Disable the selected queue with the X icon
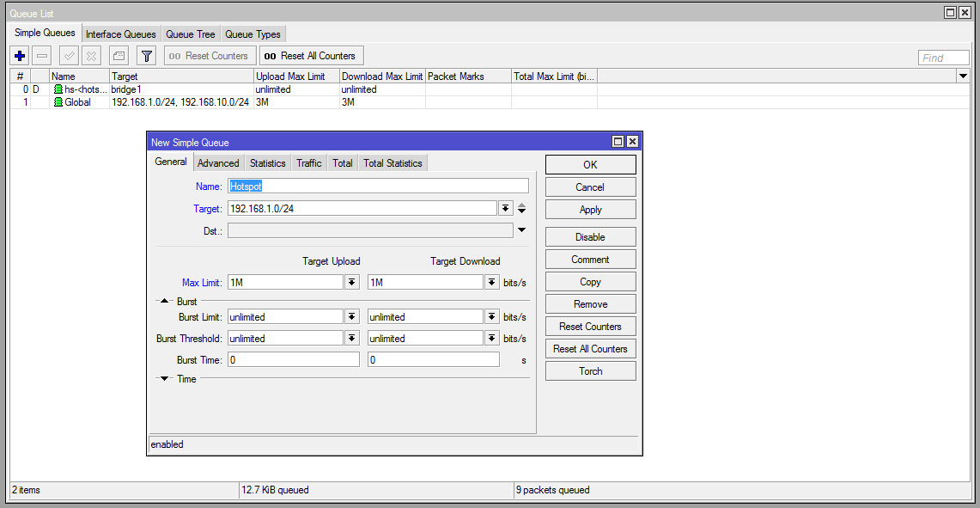The width and height of the screenshot is (980, 508). pos(90,55)
